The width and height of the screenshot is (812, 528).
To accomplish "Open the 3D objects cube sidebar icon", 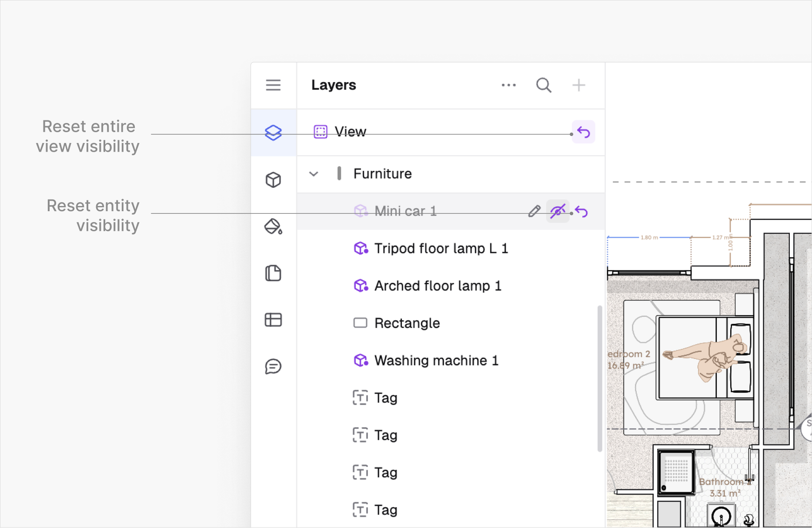I will pyautogui.click(x=273, y=179).
